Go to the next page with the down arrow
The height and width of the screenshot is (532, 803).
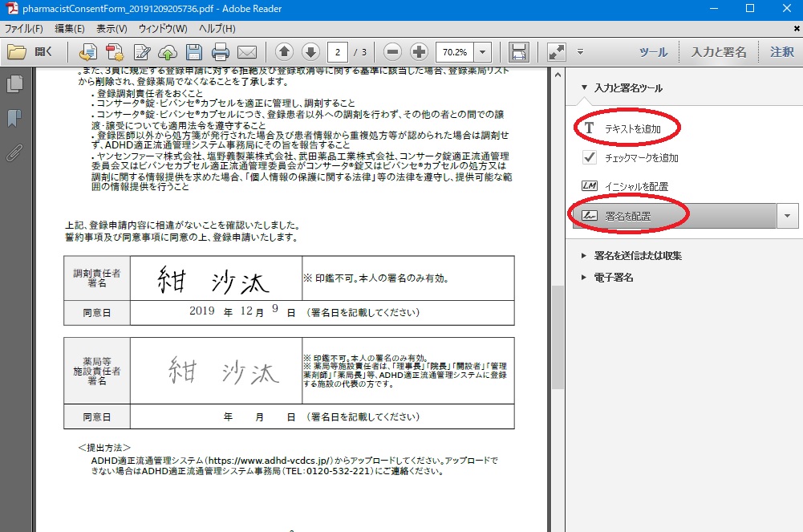coord(310,52)
